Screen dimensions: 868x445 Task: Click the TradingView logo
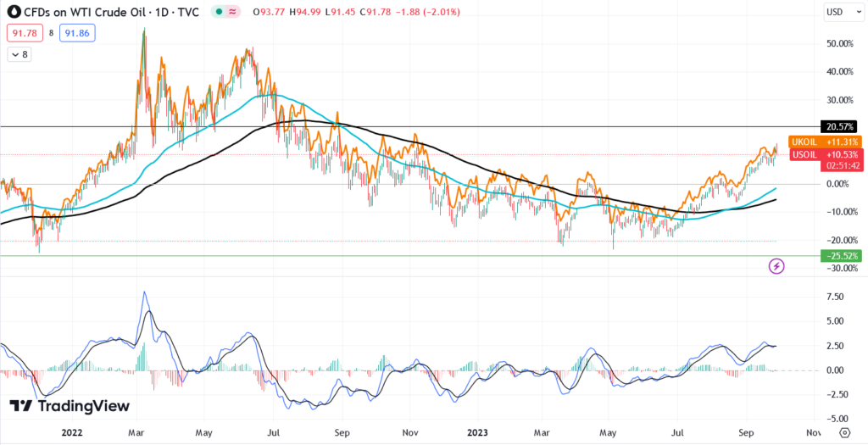pyautogui.click(x=70, y=406)
